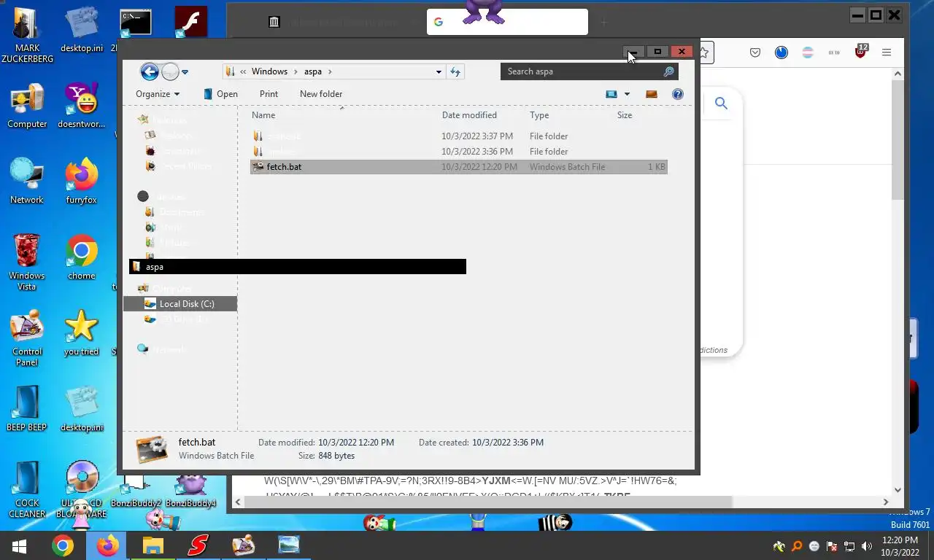Click the Firefox Pocket icon
The image size is (934, 560).
(x=755, y=52)
